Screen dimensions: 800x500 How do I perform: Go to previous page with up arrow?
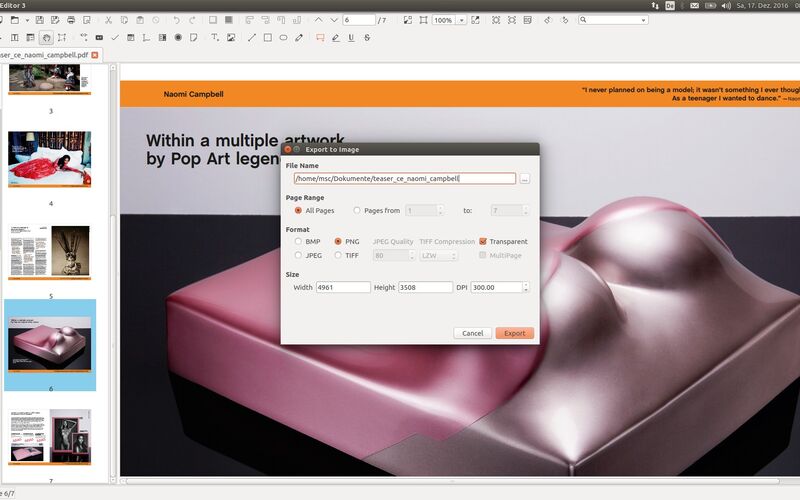pos(318,20)
